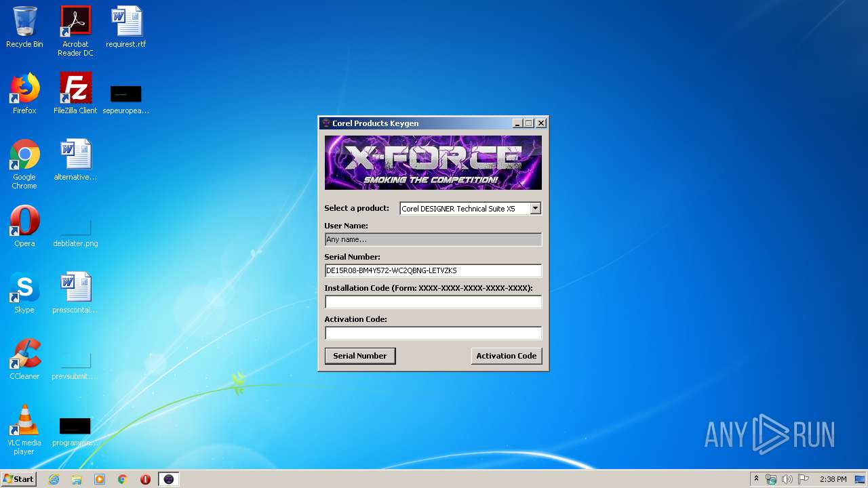Generate with the Serial Number button

(360, 356)
